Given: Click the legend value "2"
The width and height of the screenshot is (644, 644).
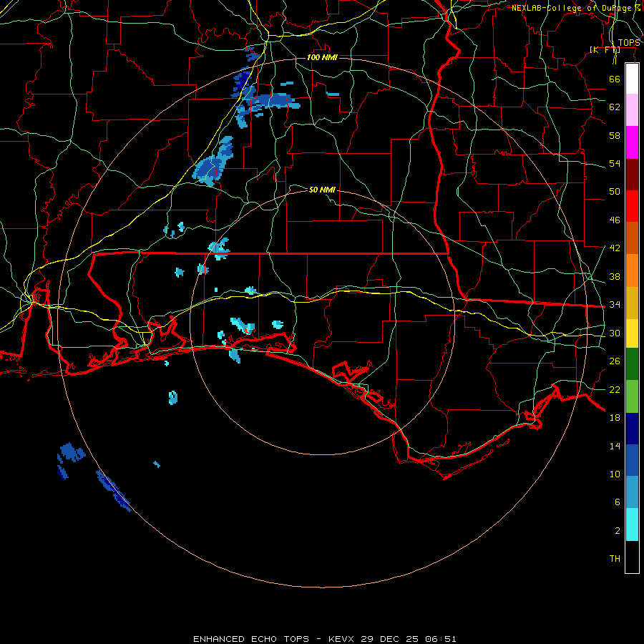Looking at the screenshot, I should coord(617,531).
